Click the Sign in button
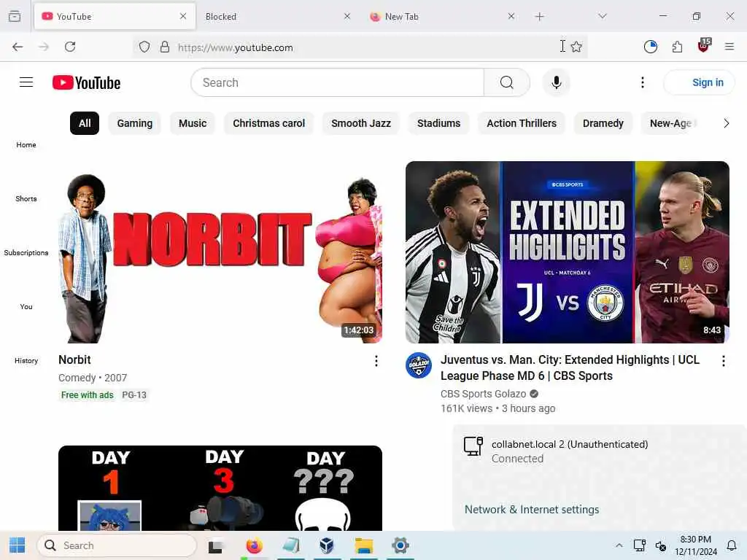747x560 pixels. [699, 82]
